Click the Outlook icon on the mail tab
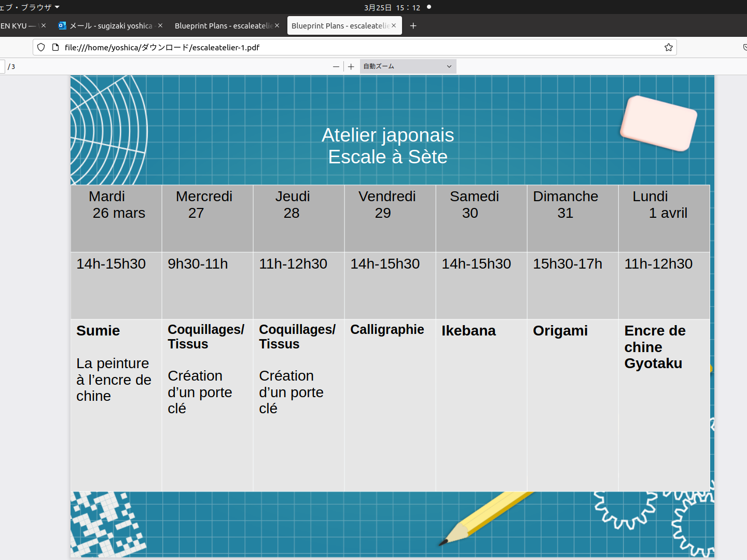The width and height of the screenshot is (747, 560). point(62,25)
